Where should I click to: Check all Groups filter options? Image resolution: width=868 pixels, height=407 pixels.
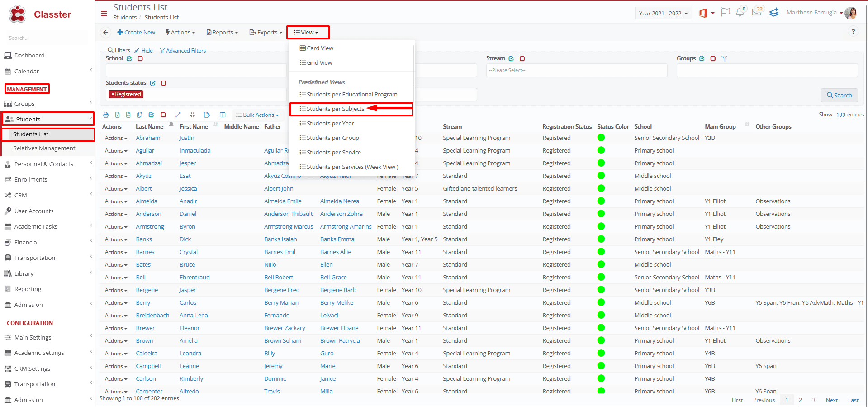[702, 59]
